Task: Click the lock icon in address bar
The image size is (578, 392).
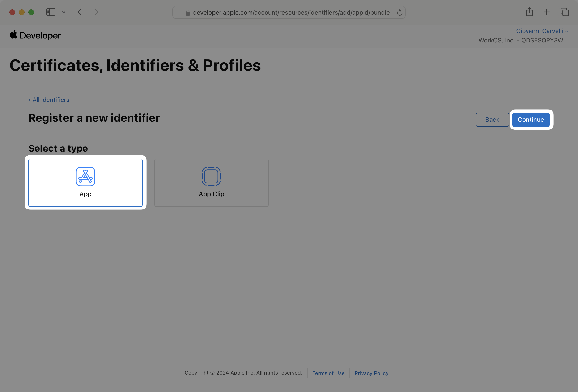Action: pos(188,13)
